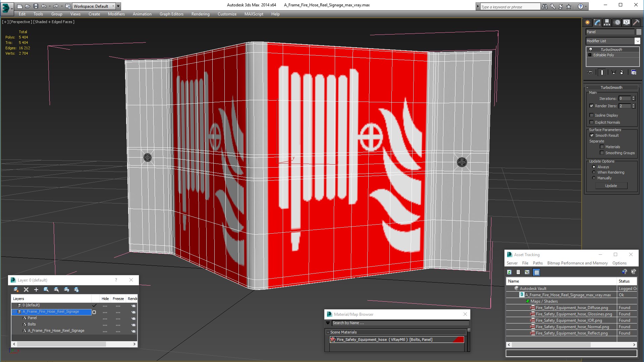Screen dimensions: 644x362
Task: Click Create New Layer icon
Action: pos(16,290)
